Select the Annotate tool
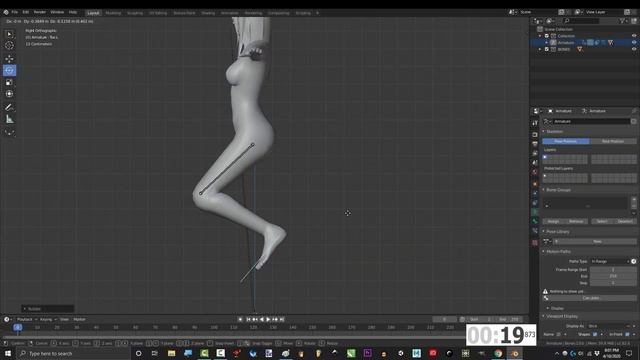Image resolution: width=640 pixels, height=360 pixels. (x=9, y=107)
